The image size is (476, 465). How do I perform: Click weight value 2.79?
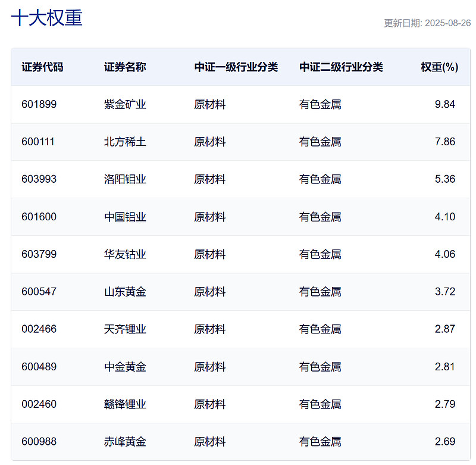(x=444, y=404)
